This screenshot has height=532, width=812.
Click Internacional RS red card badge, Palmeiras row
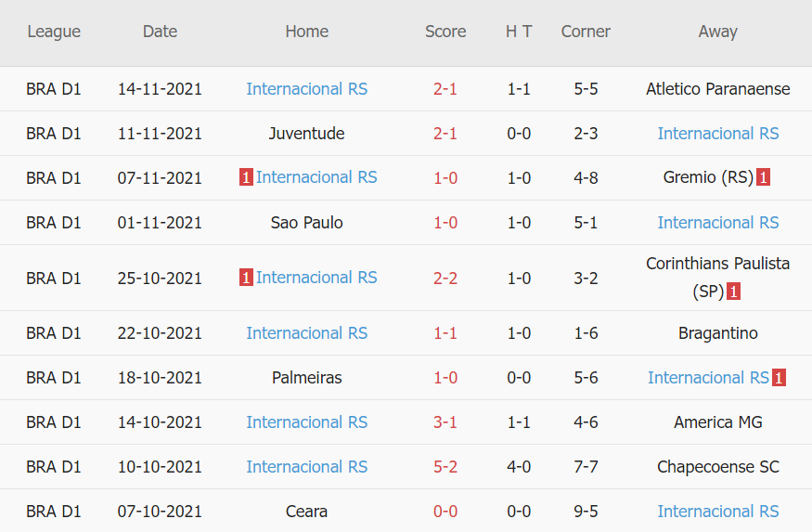779,378
